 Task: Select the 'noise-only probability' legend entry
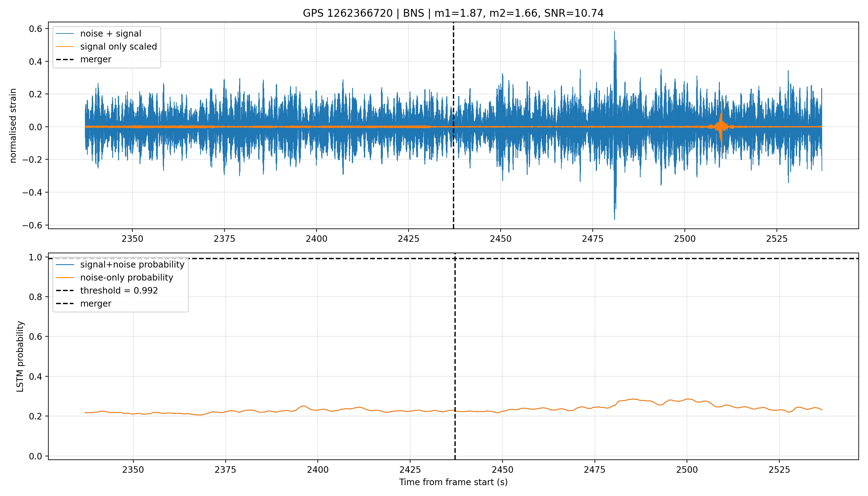coord(114,278)
